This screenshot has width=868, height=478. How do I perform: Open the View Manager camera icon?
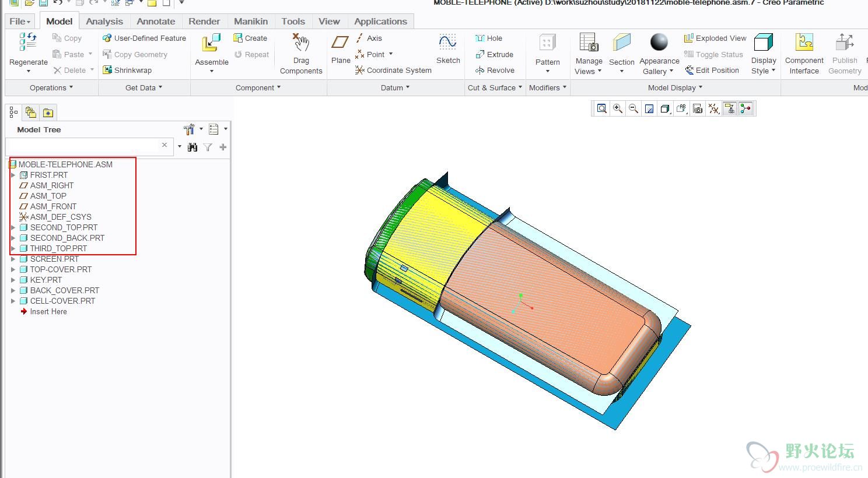click(698, 108)
